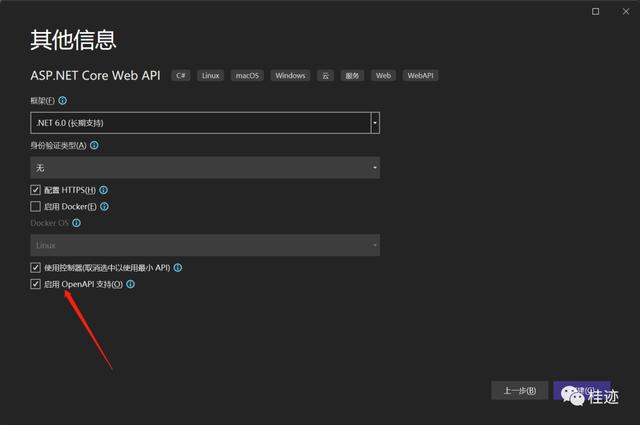Enable the 启用 Docker checkbox
This screenshot has width=640, height=425.
tap(36, 206)
